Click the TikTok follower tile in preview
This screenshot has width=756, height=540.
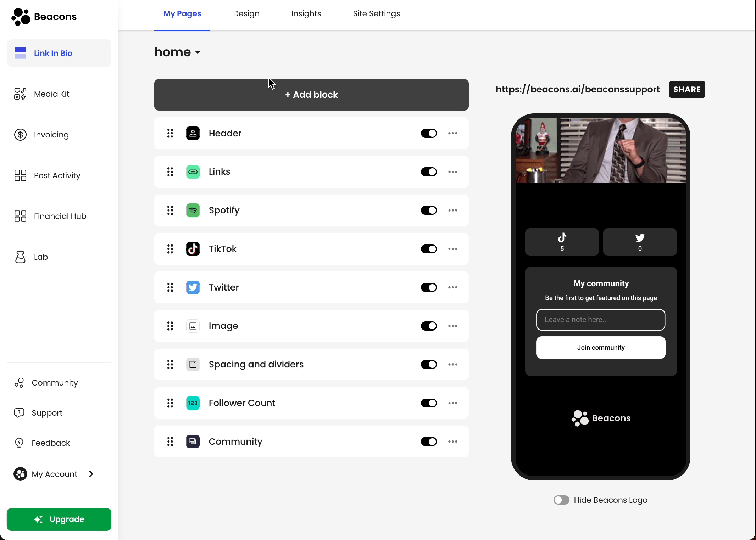click(562, 242)
